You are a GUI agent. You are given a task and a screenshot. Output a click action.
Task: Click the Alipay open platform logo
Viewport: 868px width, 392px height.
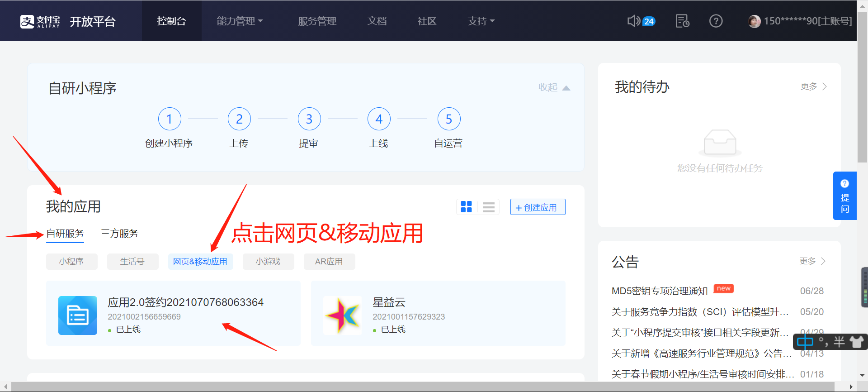[68, 21]
